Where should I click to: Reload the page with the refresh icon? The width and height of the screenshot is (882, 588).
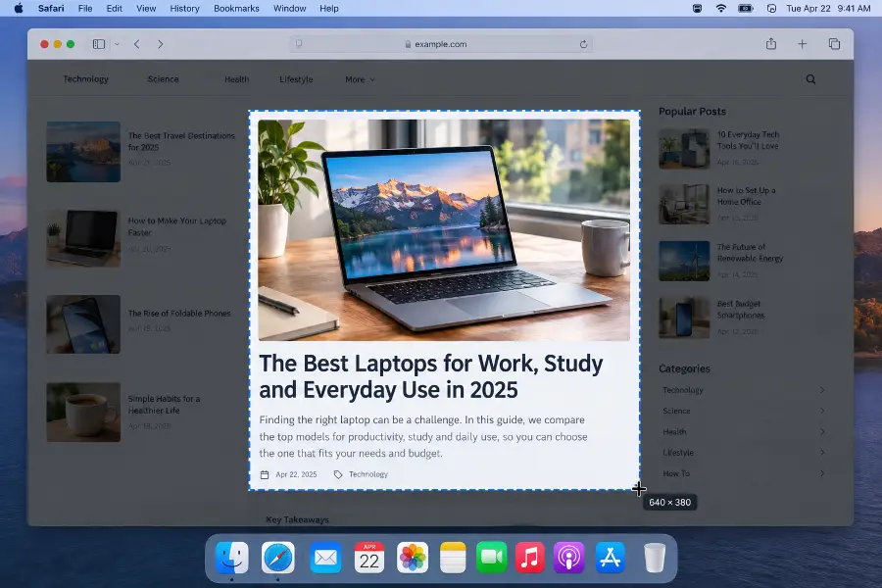point(583,44)
